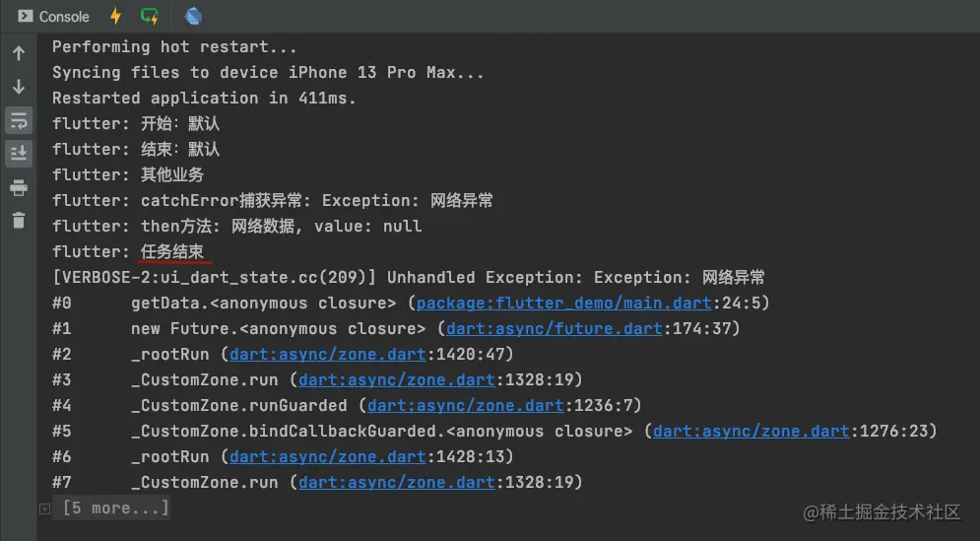Toggle soft-wrap for console output
The image size is (980, 541).
click(19, 120)
